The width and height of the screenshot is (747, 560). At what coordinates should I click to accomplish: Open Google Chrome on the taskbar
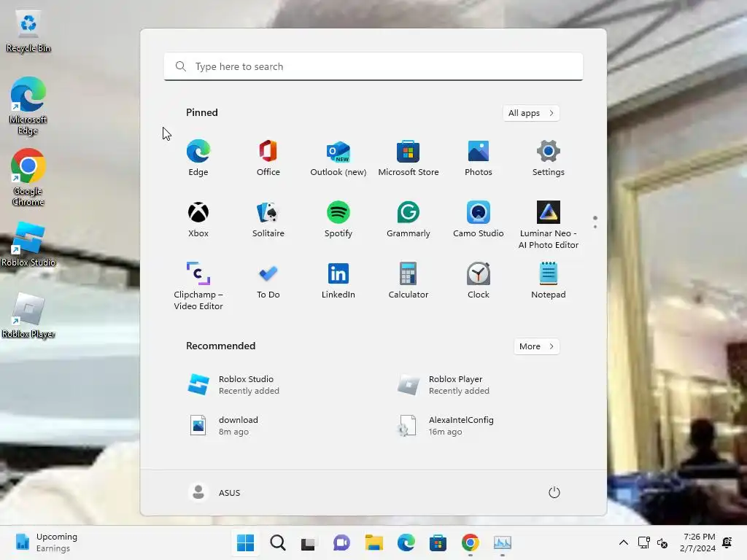pos(471,542)
